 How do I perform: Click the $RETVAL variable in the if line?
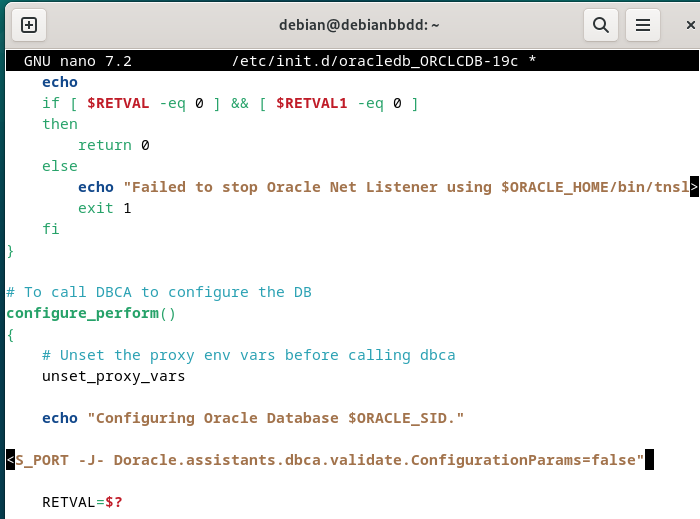click(118, 103)
